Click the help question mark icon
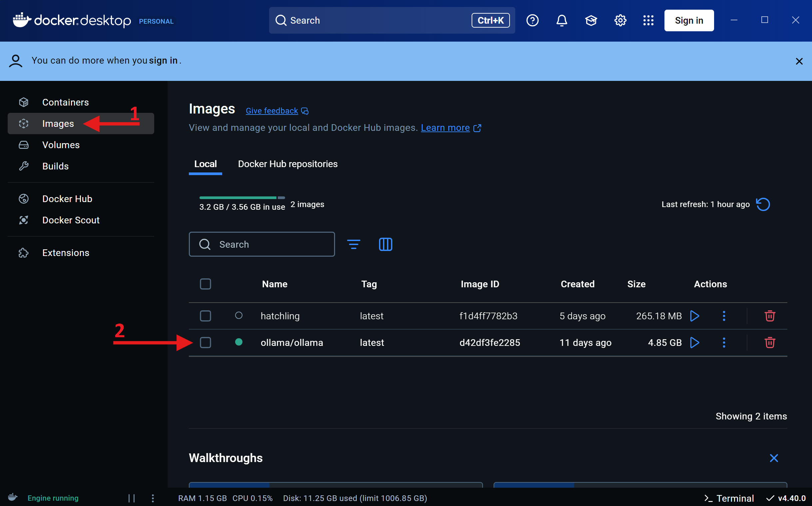 click(x=532, y=20)
